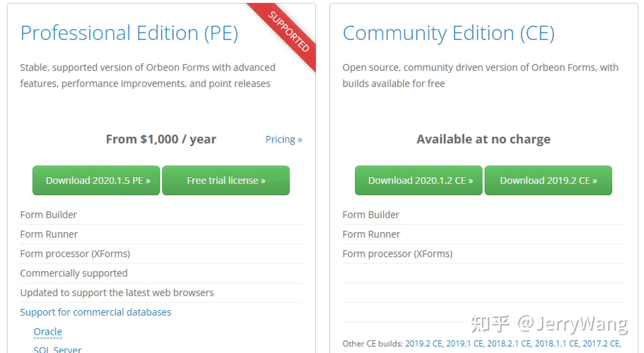The height and width of the screenshot is (353, 644).
Task: Open the 2018.1.1 CE build link
Action: [x=557, y=344]
